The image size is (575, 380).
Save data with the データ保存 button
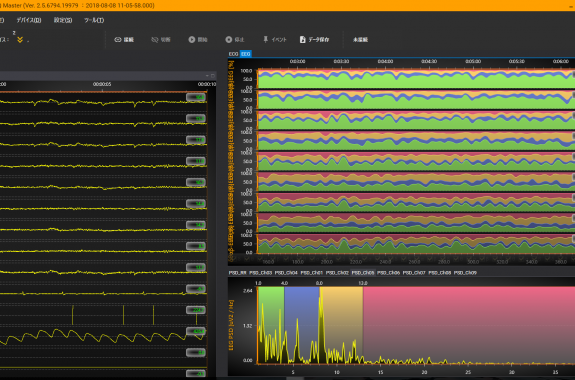[x=315, y=40]
